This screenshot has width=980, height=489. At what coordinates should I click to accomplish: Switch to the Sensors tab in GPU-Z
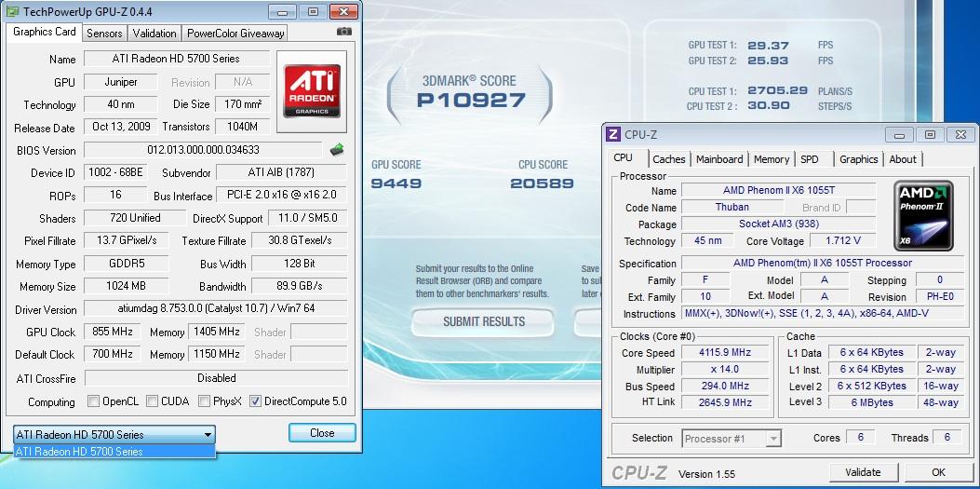(104, 34)
